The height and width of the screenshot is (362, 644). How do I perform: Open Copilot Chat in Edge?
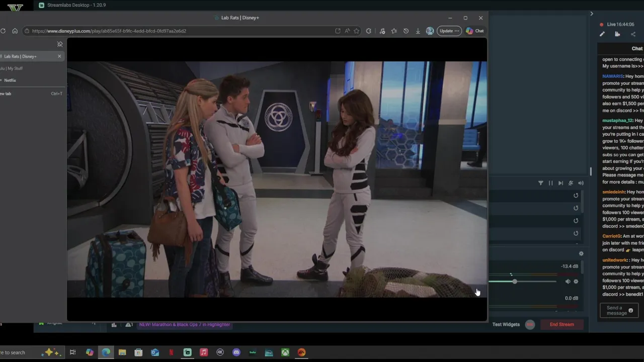(x=475, y=31)
